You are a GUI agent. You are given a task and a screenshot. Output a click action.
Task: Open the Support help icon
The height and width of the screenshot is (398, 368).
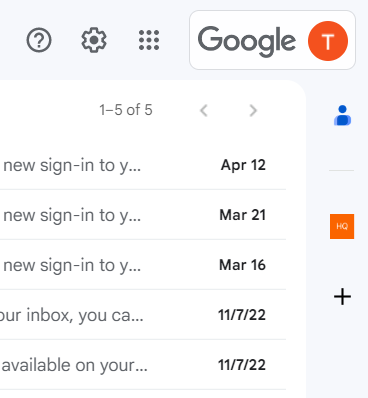[x=39, y=40]
